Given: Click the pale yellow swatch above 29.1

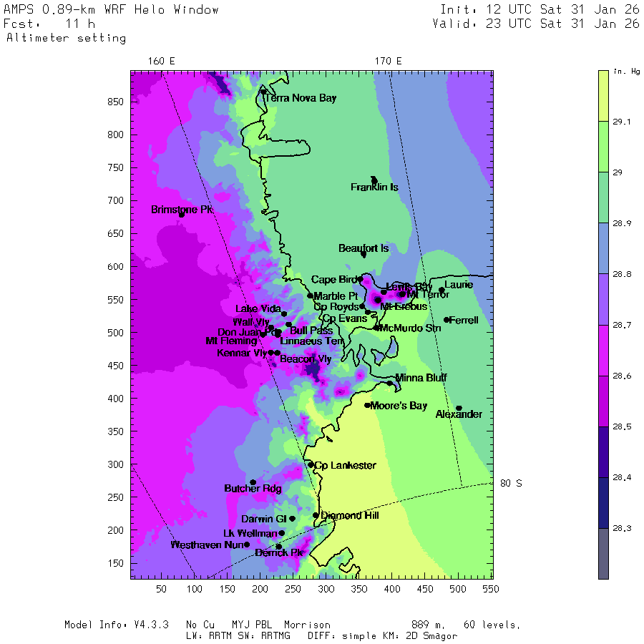Looking at the screenshot, I should click(603, 96).
